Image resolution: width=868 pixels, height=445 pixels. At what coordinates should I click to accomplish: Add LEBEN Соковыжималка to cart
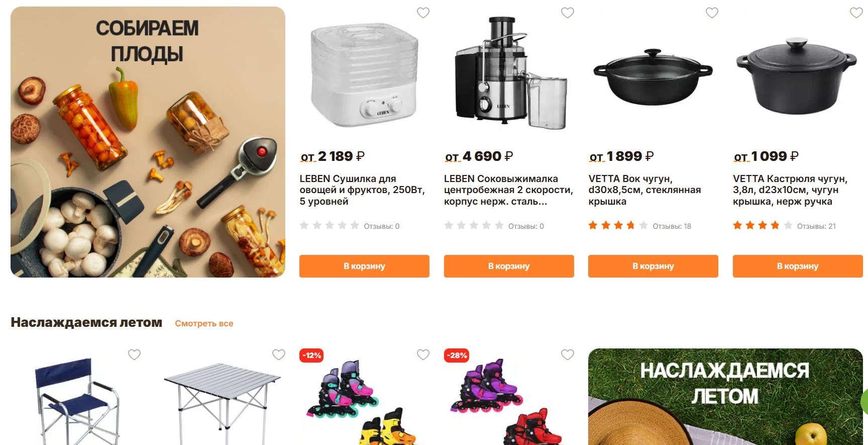click(x=509, y=266)
